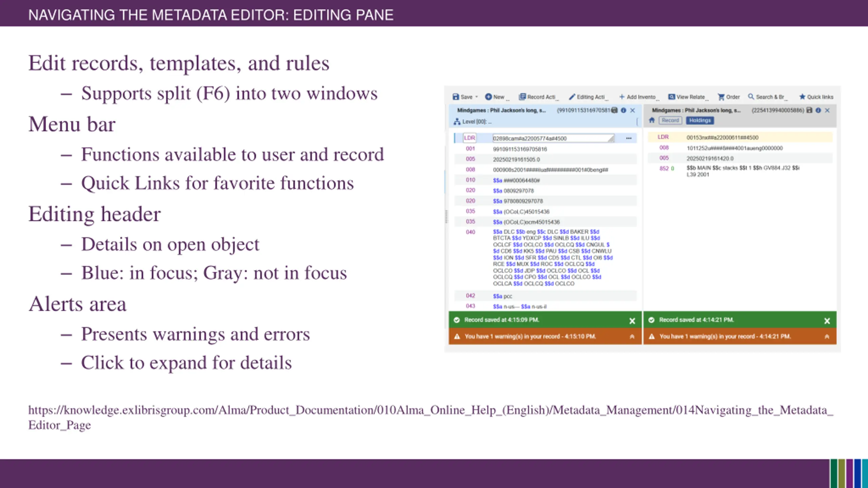868x488 pixels.
Task: Select the Holdings toggle button
Action: pyautogui.click(x=700, y=120)
